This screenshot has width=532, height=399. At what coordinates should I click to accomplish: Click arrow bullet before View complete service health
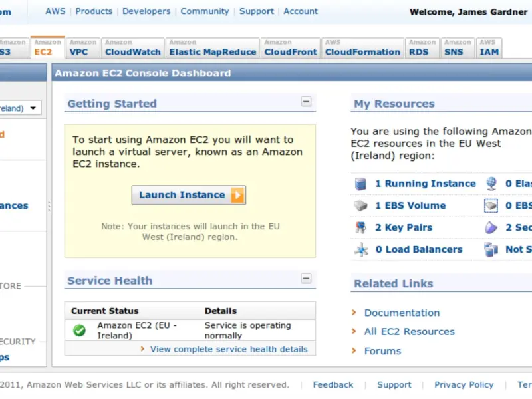tap(142, 348)
